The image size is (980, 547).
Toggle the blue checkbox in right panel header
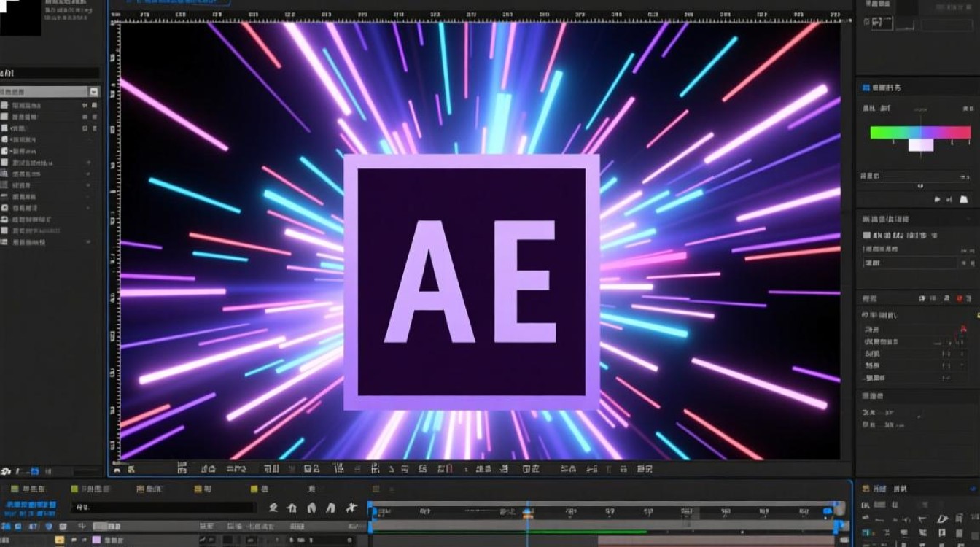pos(866,88)
